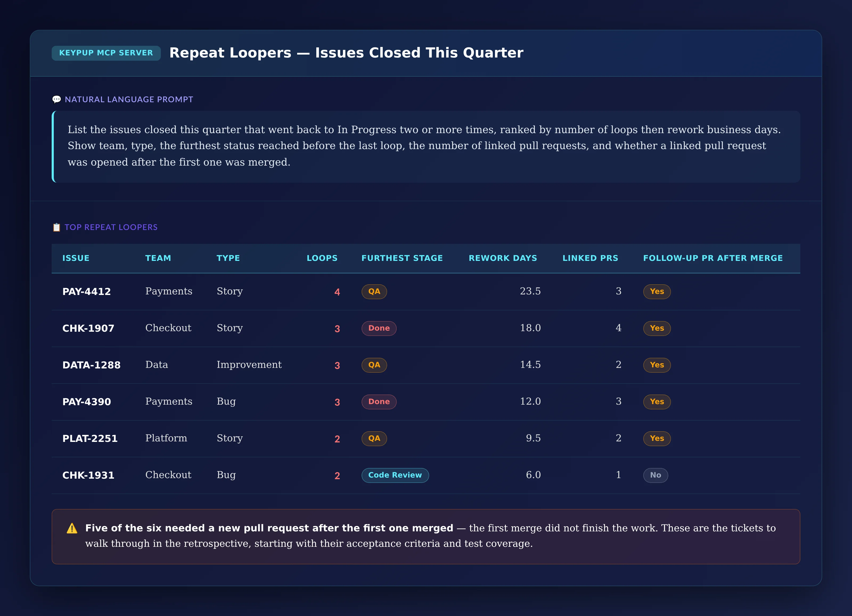
Task: Click the Platform team cell for PLAT-2251
Action: pos(166,439)
